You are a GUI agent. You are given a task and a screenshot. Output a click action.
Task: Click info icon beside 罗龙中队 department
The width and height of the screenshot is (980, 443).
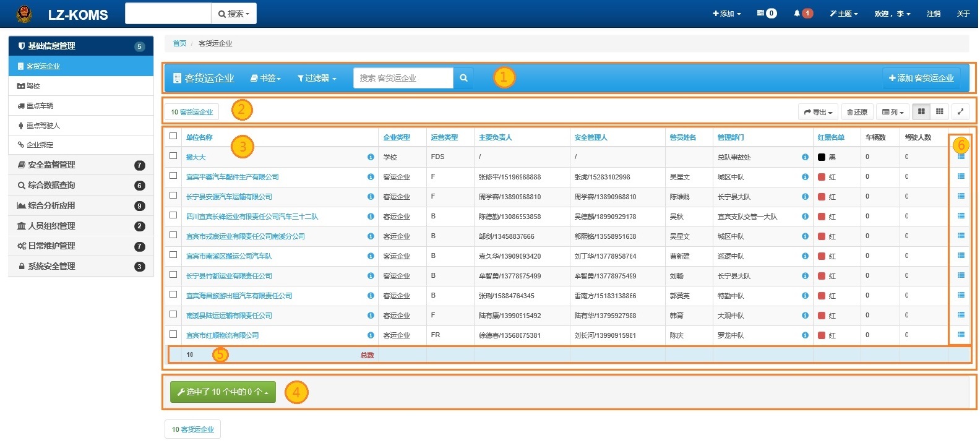tap(805, 335)
